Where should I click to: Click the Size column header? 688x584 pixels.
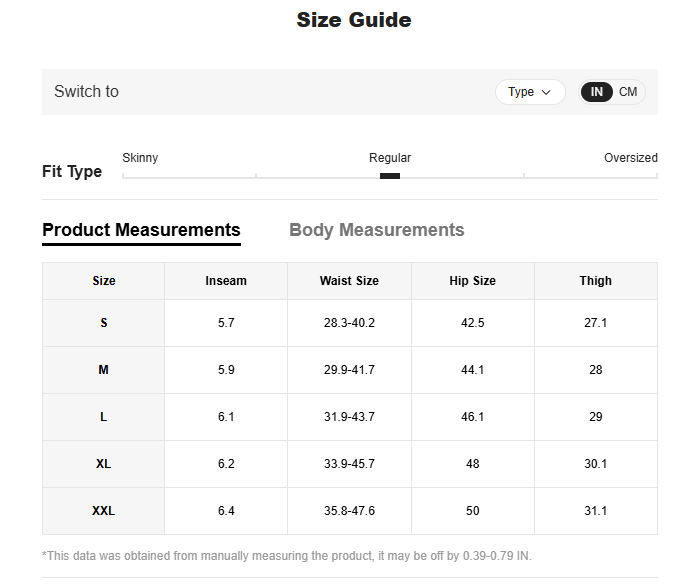(104, 281)
